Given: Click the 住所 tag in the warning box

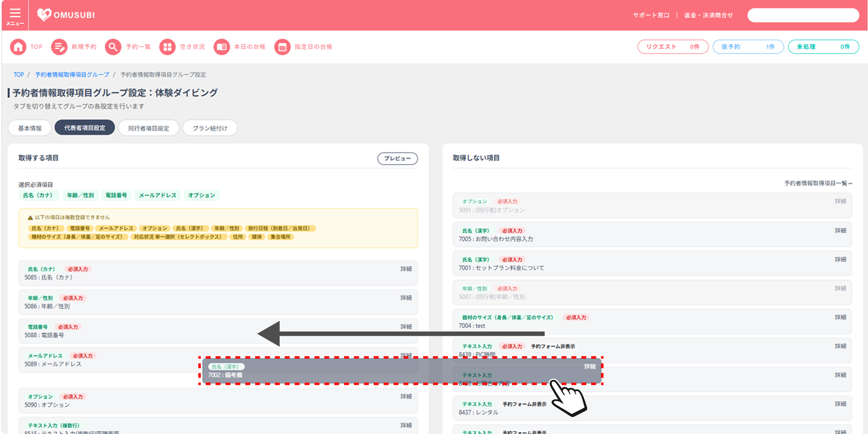Looking at the screenshot, I should click(238, 237).
